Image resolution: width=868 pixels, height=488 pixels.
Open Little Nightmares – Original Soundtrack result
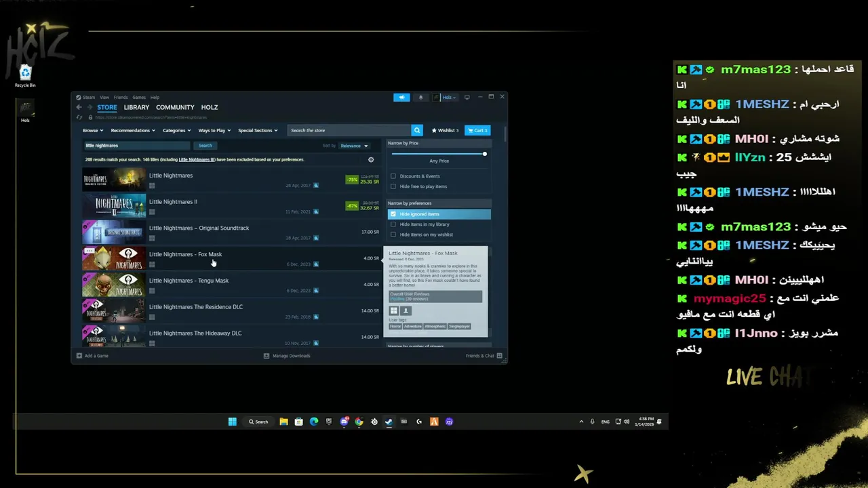pyautogui.click(x=231, y=232)
